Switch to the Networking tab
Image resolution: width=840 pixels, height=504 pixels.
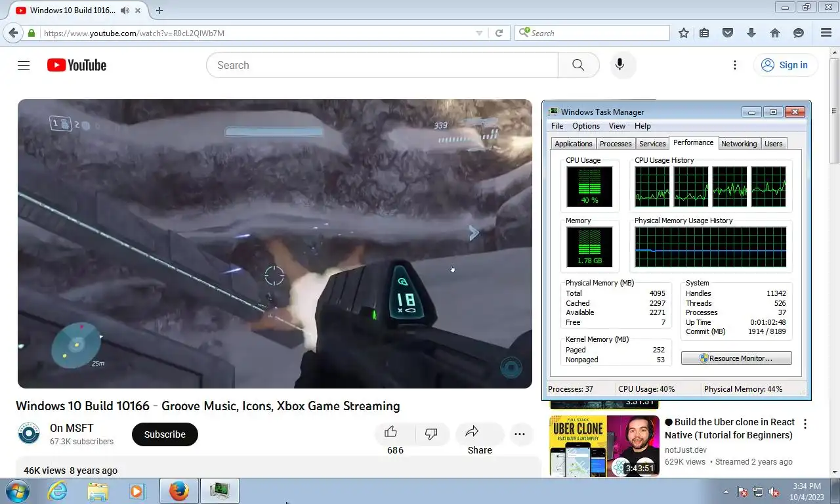(739, 144)
